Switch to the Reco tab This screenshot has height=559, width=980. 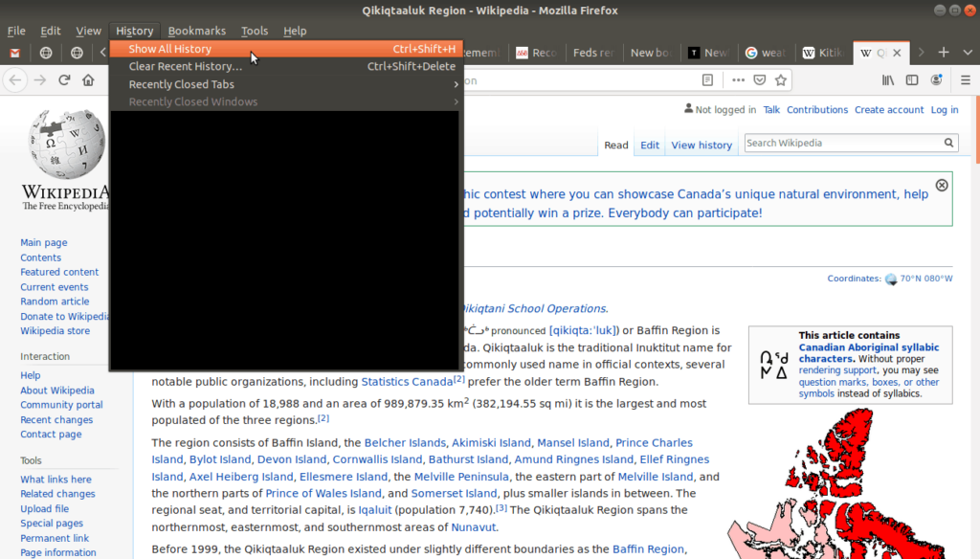[x=536, y=54]
